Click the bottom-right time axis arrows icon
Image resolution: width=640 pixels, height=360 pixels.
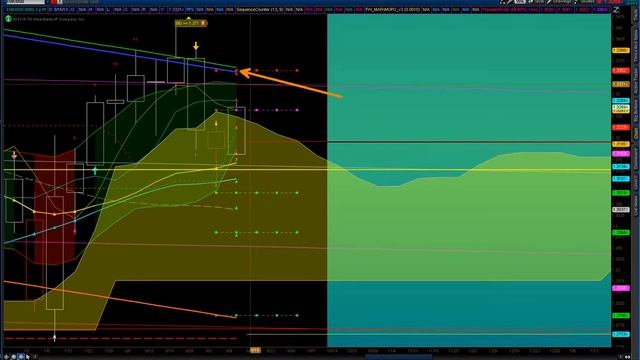pyautogui.click(x=627, y=356)
